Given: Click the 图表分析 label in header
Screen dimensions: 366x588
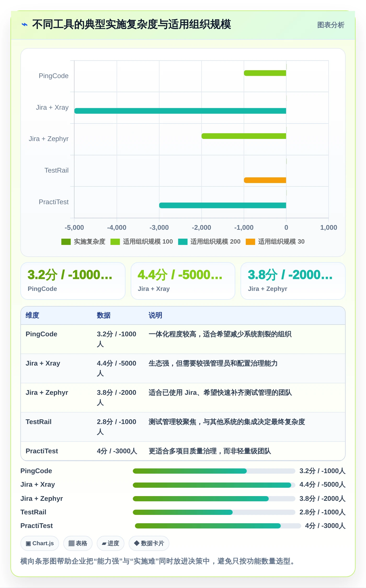Looking at the screenshot, I should tap(331, 25).
